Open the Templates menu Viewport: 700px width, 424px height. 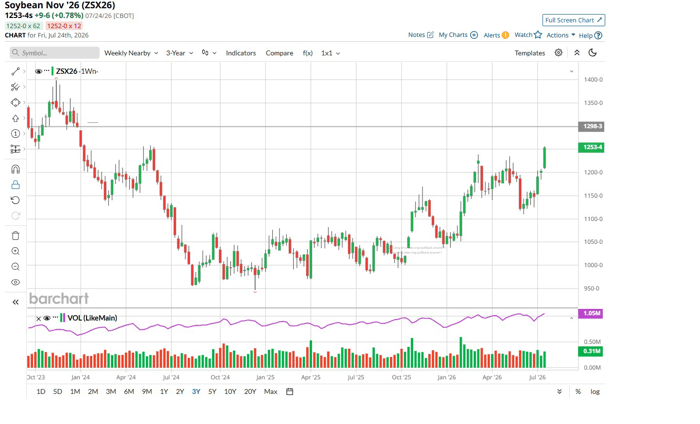tap(529, 53)
